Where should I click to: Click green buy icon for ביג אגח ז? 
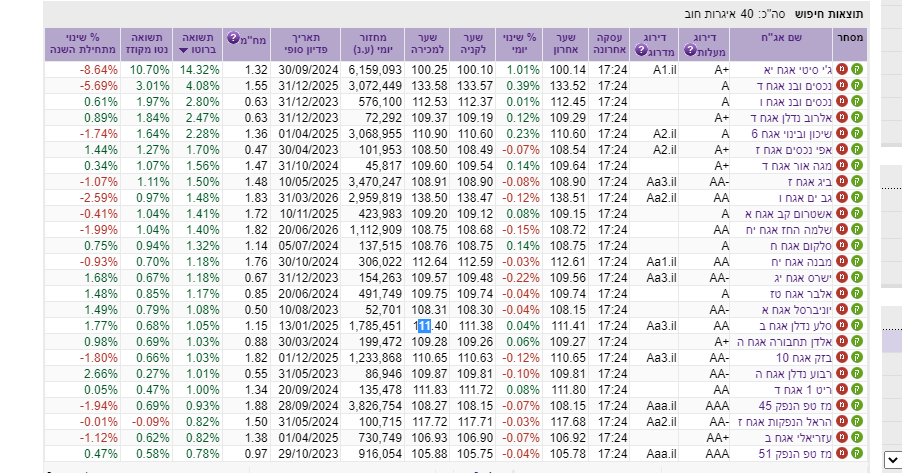click(856, 181)
